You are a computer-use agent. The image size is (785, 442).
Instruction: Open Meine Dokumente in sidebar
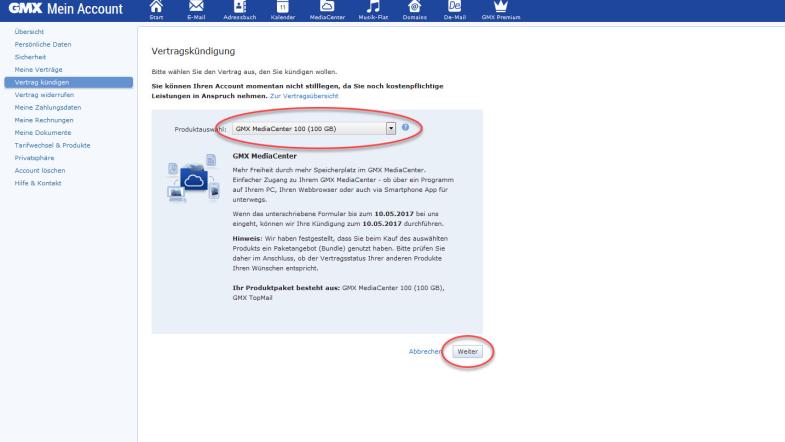coord(43,133)
